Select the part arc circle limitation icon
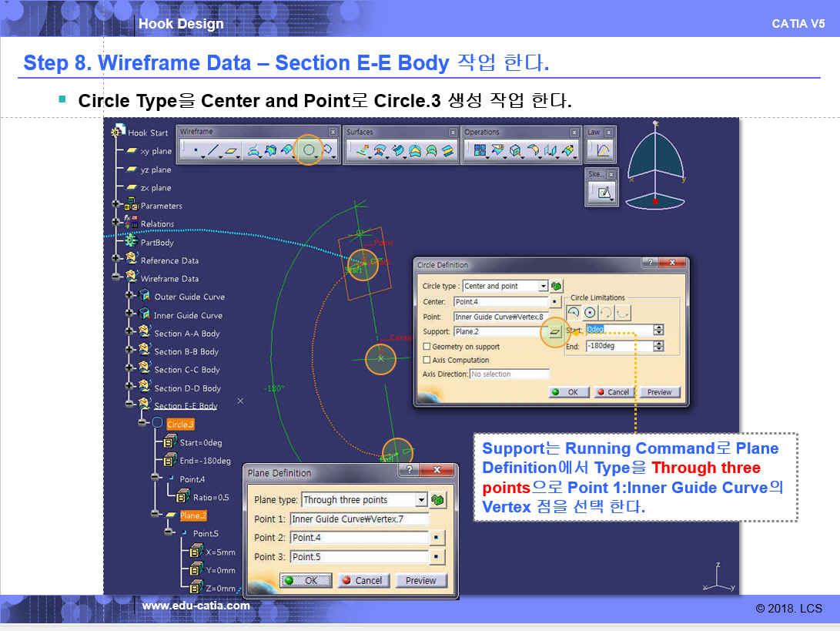This screenshot has height=631, width=840. click(x=574, y=313)
